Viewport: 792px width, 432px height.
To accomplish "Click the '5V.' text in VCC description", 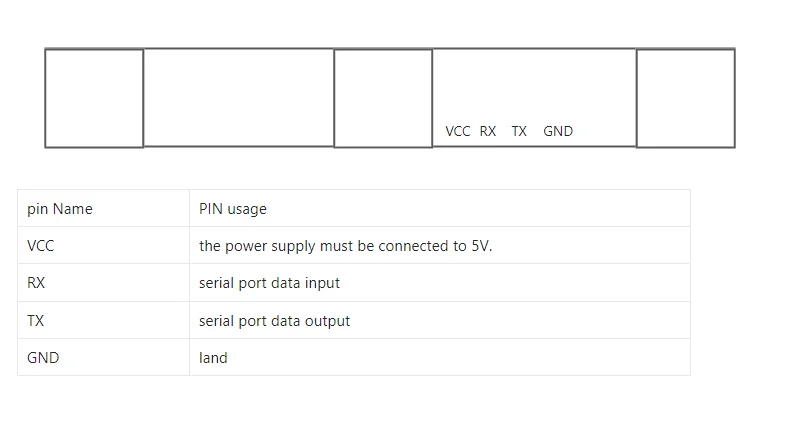I will 481,246.
